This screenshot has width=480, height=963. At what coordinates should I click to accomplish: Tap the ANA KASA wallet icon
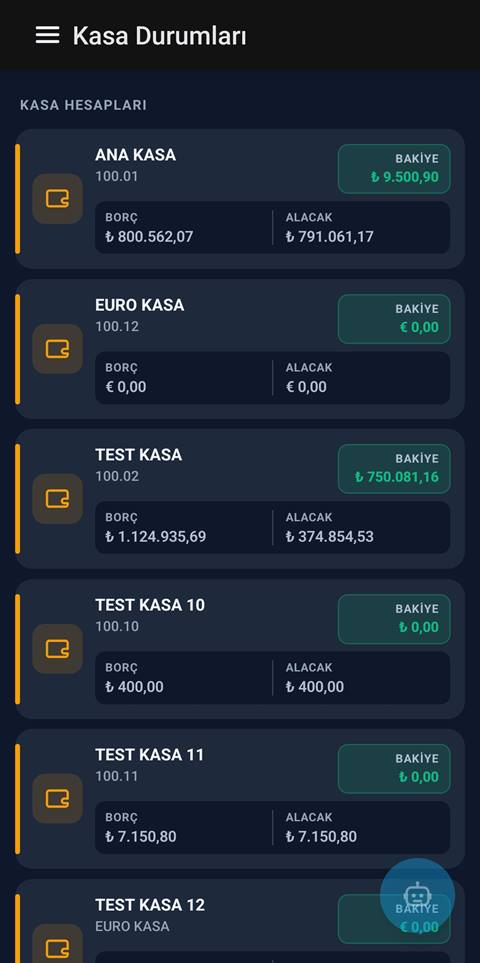click(x=58, y=198)
